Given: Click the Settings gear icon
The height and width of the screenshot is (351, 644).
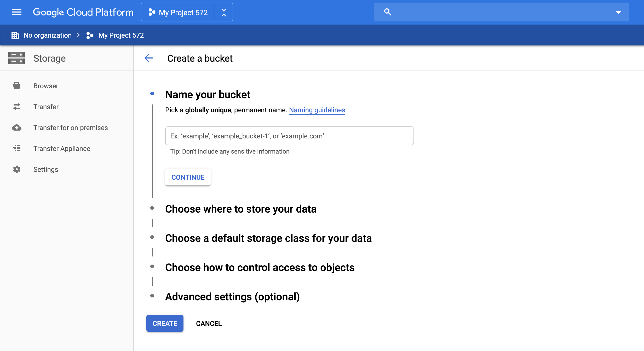Looking at the screenshot, I should [17, 169].
